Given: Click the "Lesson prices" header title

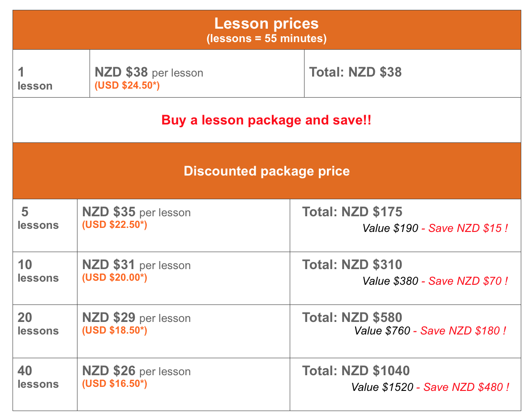Looking at the screenshot, I should point(266,24).
